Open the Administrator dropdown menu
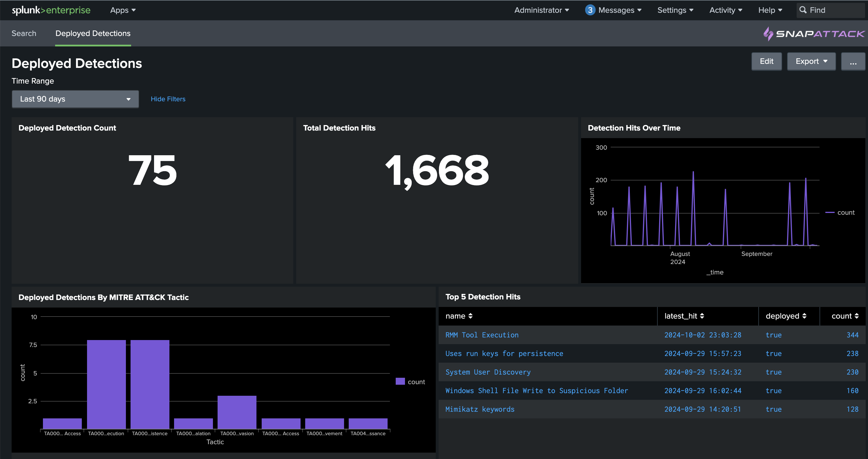This screenshot has height=459, width=868. coord(542,10)
